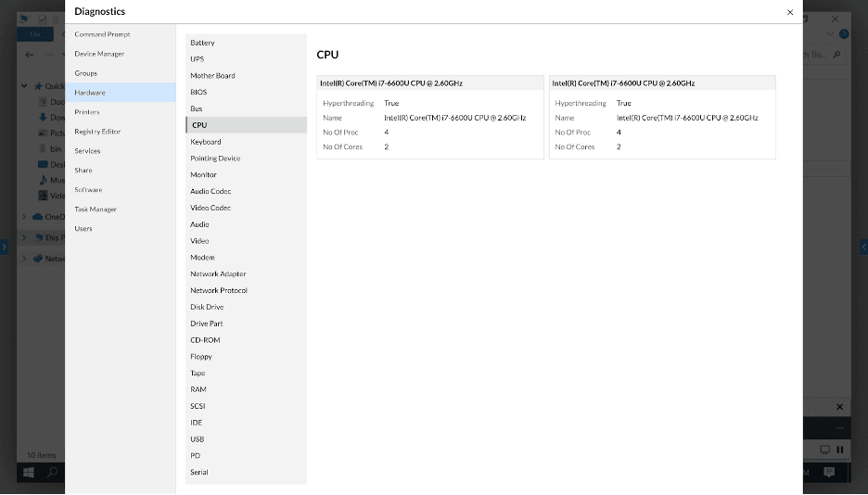Viewport: 868px width, 495px height.
Task: Click first CPU card header
Action: pos(430,82)
